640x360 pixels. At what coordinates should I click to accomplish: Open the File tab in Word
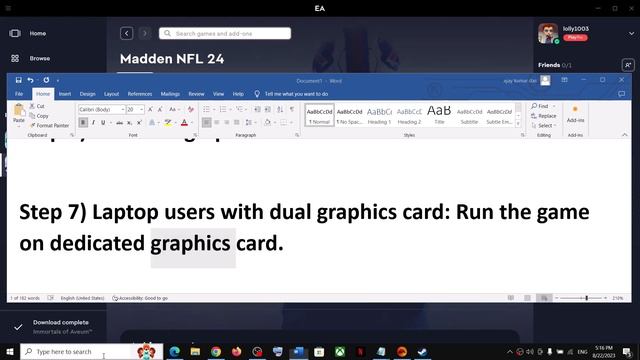(19, 94)
